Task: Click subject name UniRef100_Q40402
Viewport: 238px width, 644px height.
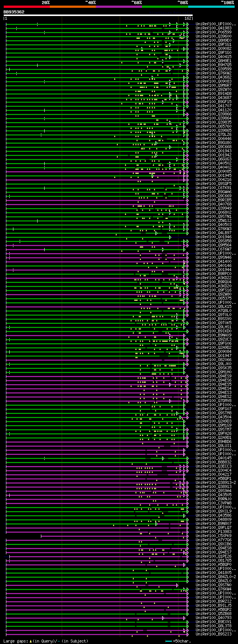Action: click(213, 167)
